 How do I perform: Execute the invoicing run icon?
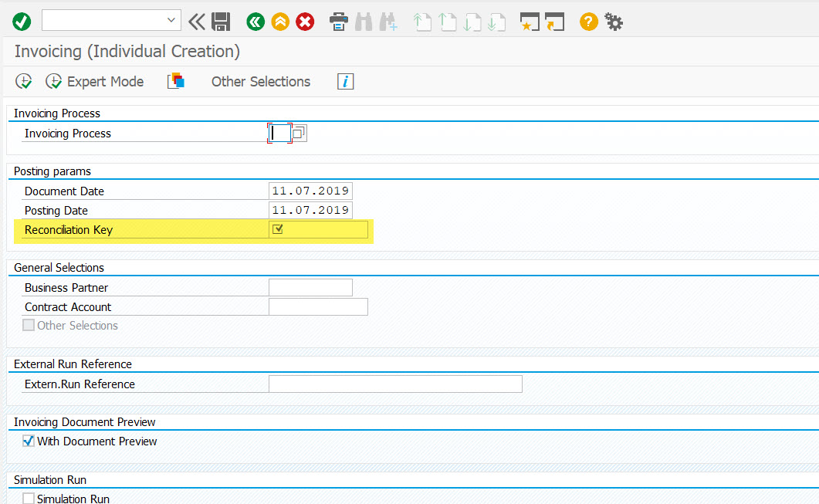click(x=23, y=81)
